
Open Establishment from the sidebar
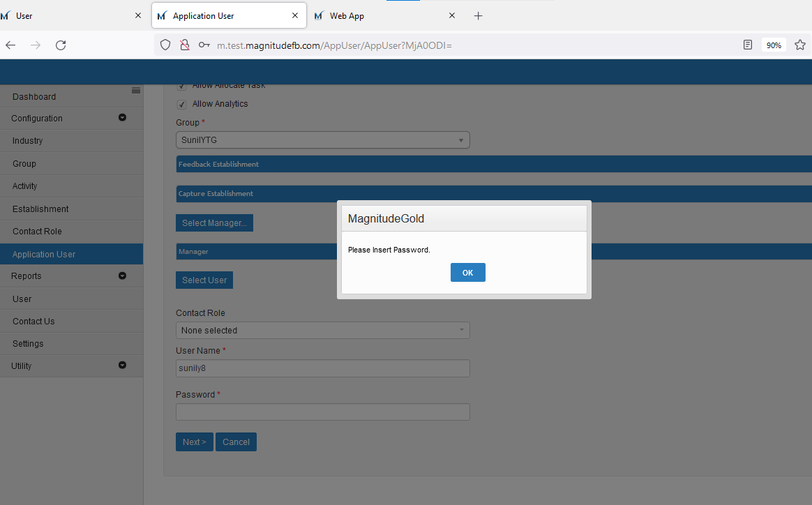tap(40, 209)
